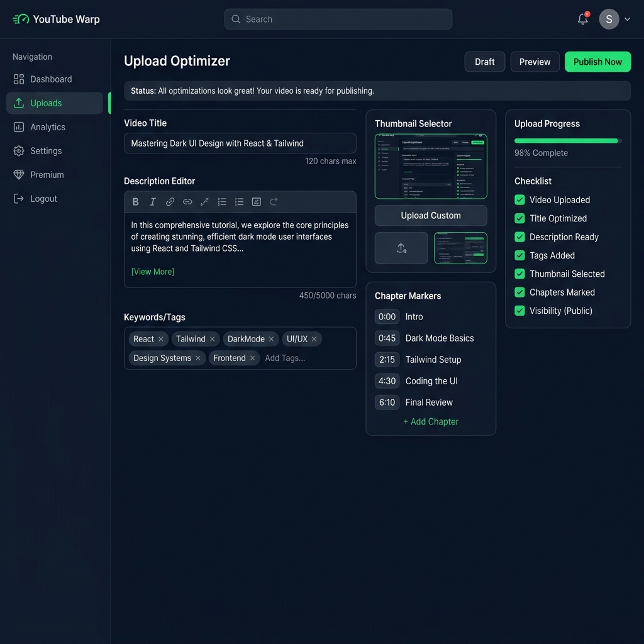644x644 pixels.
Task: Click the Logout door icon
Action: coord(18,198)
